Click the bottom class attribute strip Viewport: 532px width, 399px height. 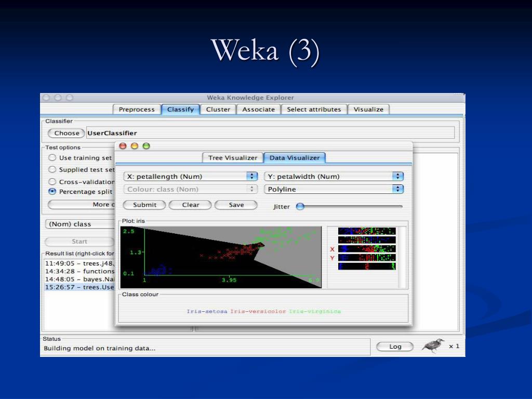tap(367, 267)
